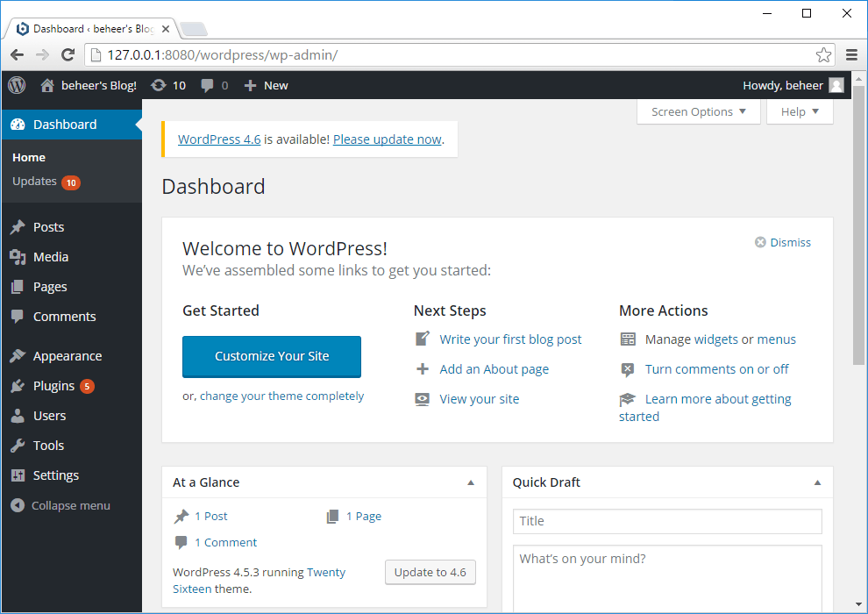Expand the Screen Options dropdown

point(699,111)
